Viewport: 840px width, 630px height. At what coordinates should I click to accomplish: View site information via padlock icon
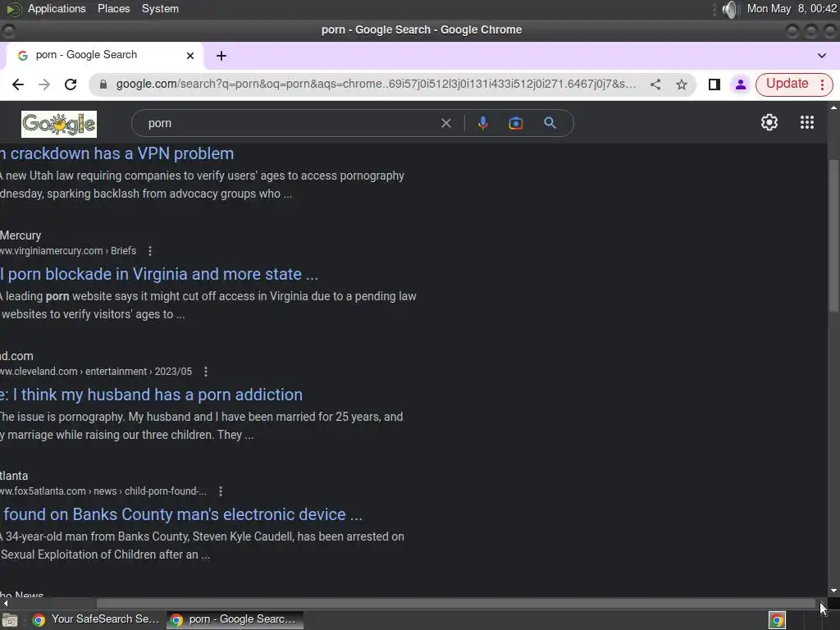point(103,84)
